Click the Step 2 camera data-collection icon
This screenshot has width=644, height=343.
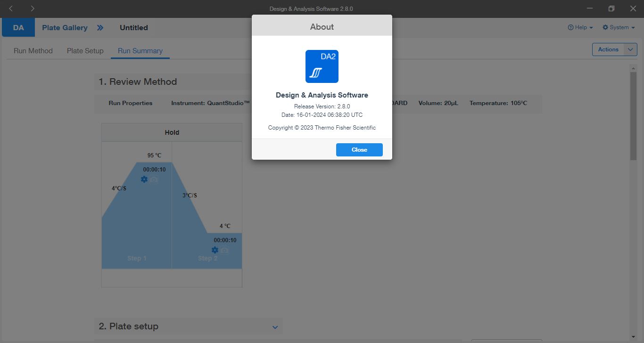tap(225, 250)
